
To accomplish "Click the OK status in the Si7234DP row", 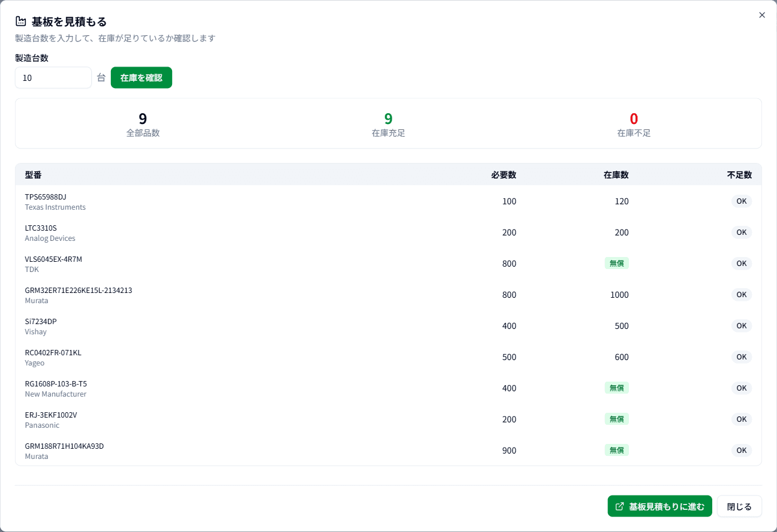I will coord(742,326).
